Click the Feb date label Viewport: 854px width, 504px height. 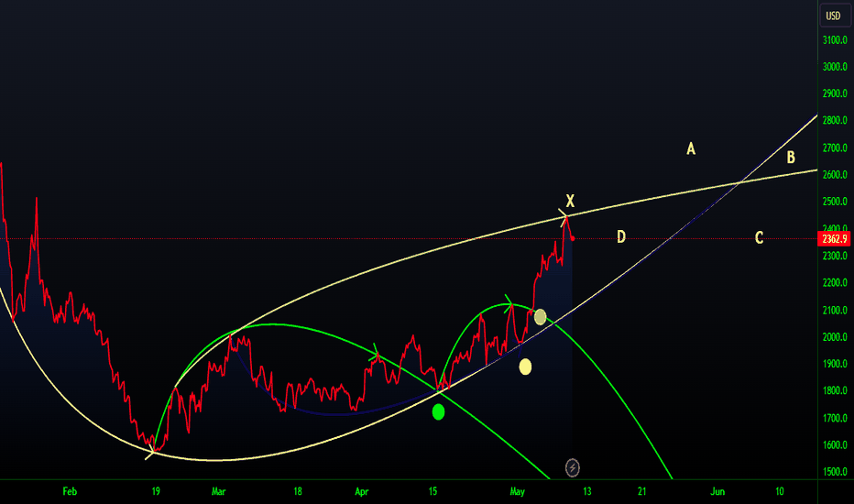point(70,491)
